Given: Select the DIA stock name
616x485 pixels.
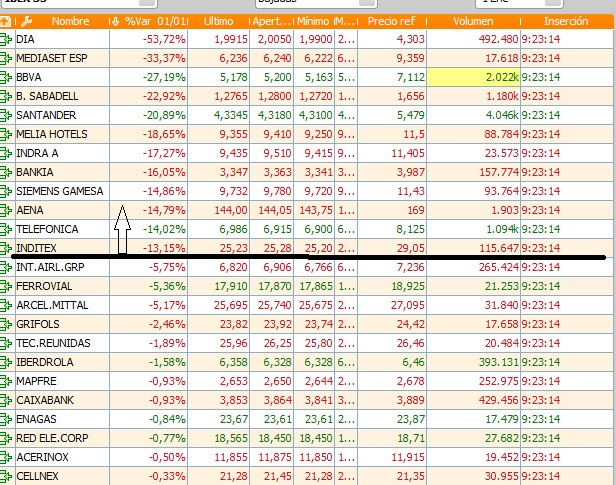Looking at the screenshot, I should 25,39.
